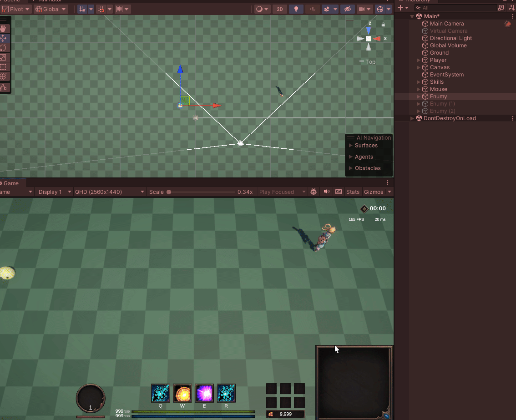Toggle the orientation gizmo lock
This screenshot has height=420, width=516.
click(383, 25)
